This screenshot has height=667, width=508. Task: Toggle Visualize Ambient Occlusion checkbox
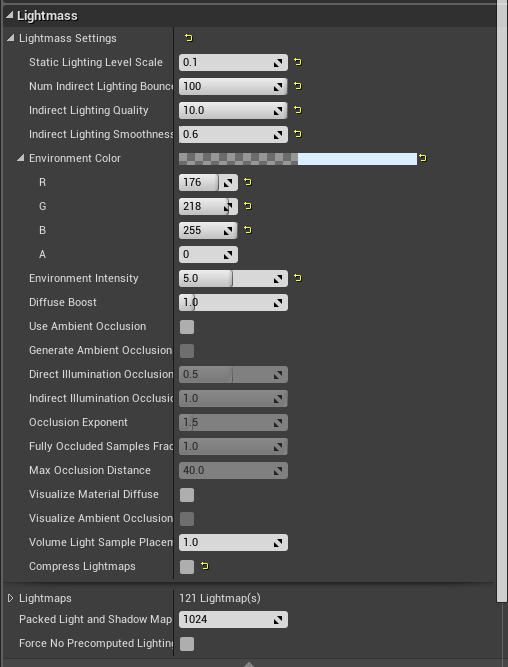coord(187,519)
